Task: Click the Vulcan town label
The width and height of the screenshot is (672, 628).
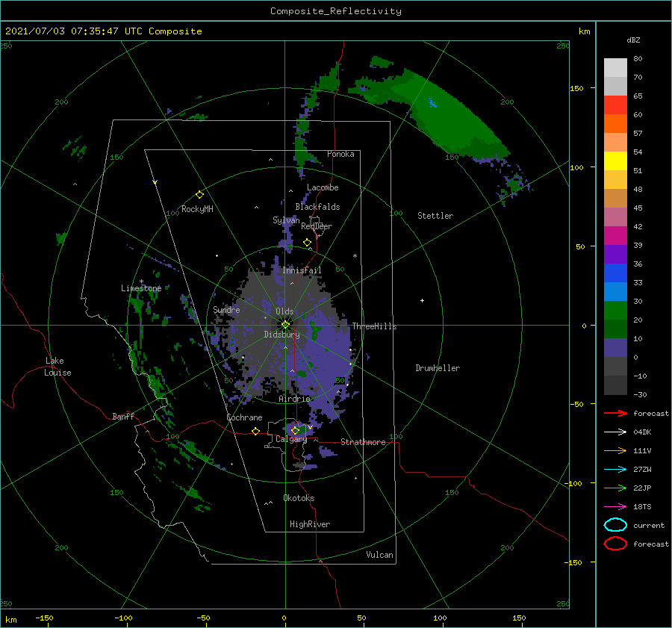Action: pyautogui.click(x=380, y=555)
